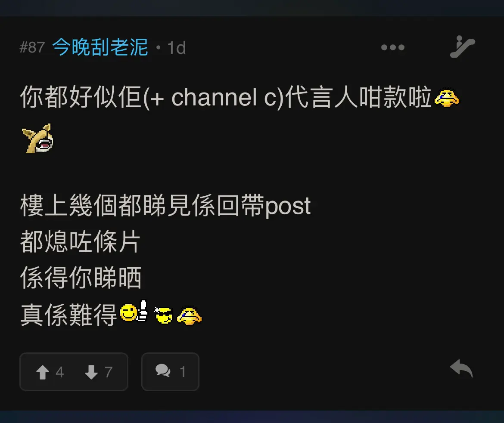Click the sunglasses smiley emoji

tap(163, 315)
